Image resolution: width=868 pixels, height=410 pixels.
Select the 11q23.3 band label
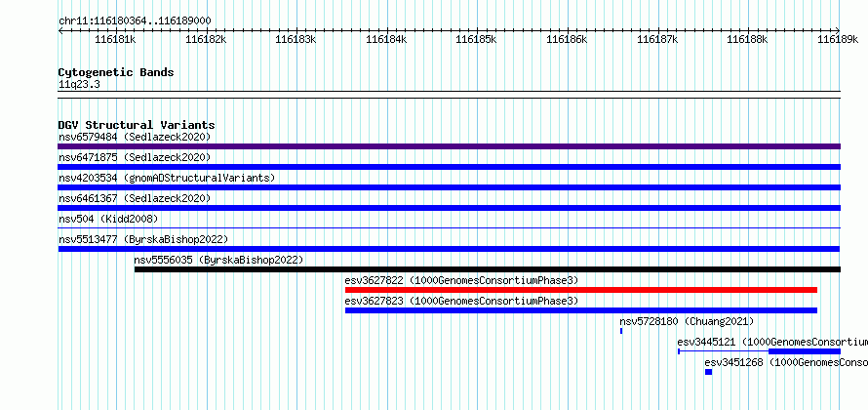point(79,85)
